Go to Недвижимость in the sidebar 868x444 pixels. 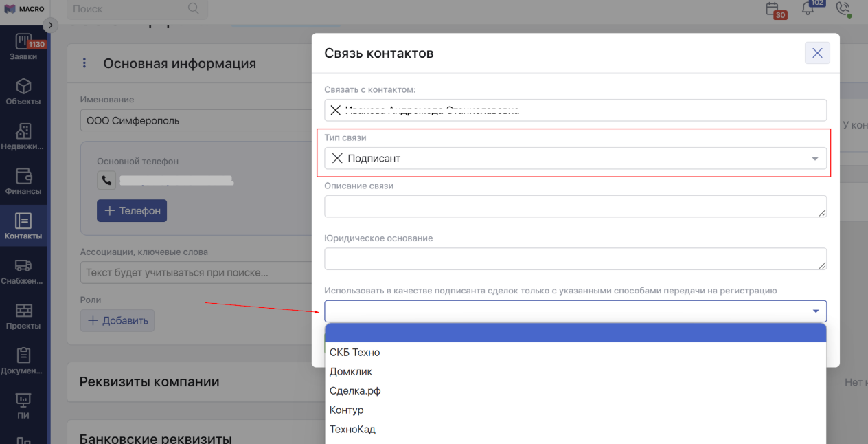pyautogui.click(x=23, y=136)
